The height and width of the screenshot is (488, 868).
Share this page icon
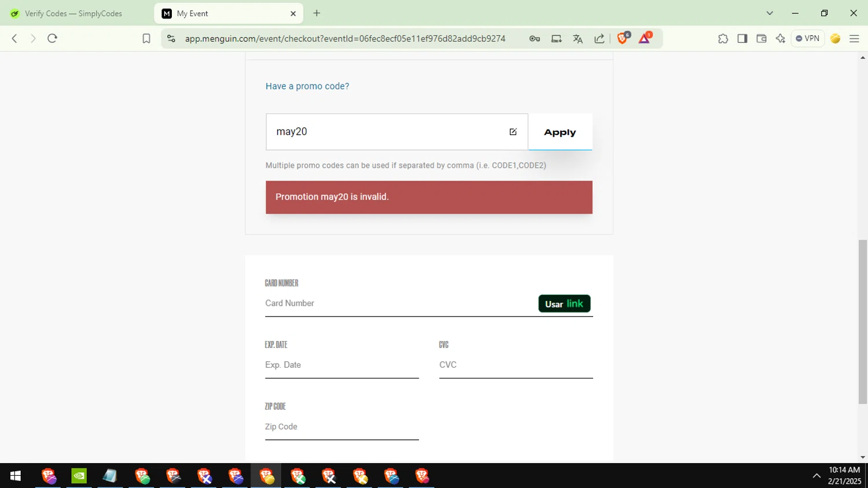[x=599, y=38]
